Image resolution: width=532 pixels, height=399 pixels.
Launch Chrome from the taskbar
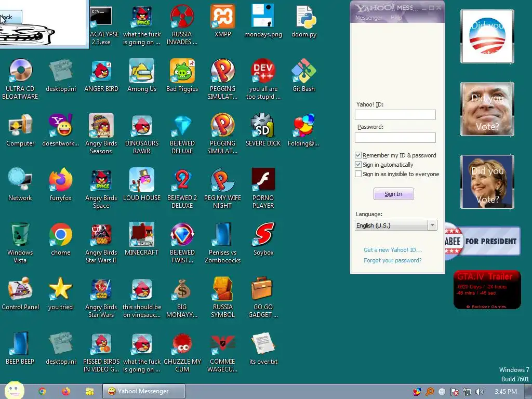[42, 392]
